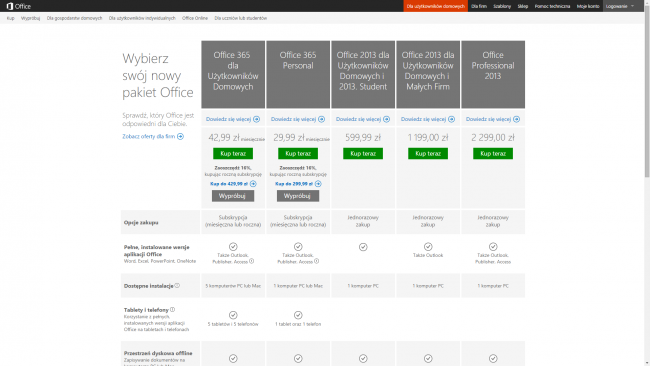
Task: Open Dla gospodarstw domowych submenu link
Action: 74,18
